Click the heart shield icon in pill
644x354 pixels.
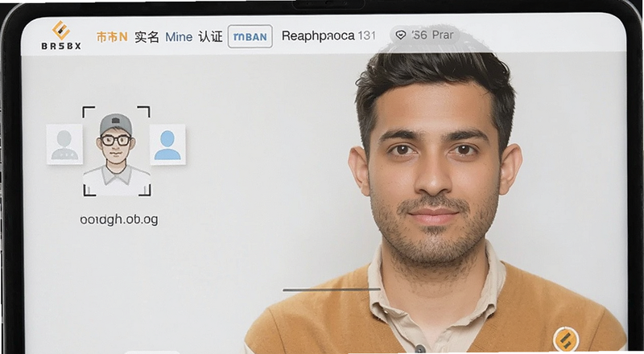400,35
